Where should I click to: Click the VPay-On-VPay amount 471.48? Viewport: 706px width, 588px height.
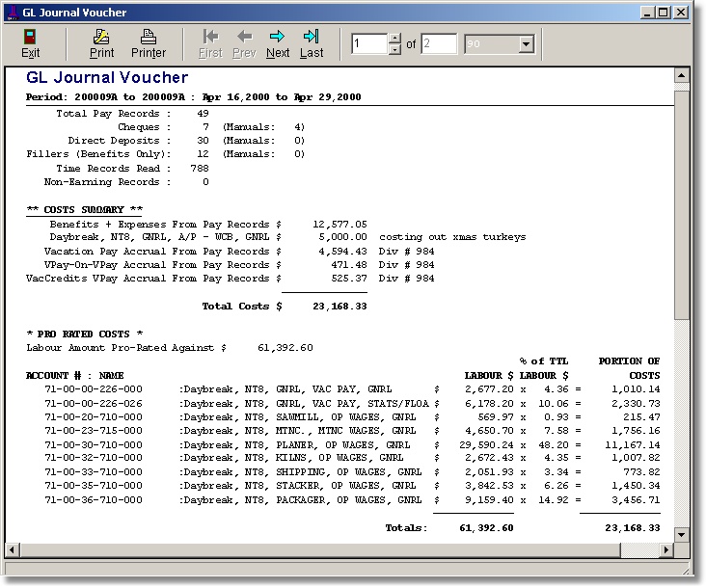click(x=349, y=264)
